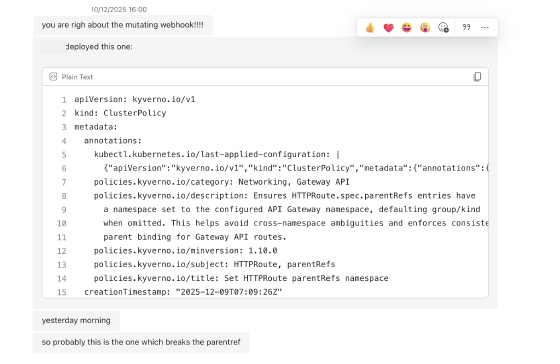The height and width of the screenshot is (364, 560).
Task: Click the line 'a namespace set to the configured'
Action: pos(292,209)
